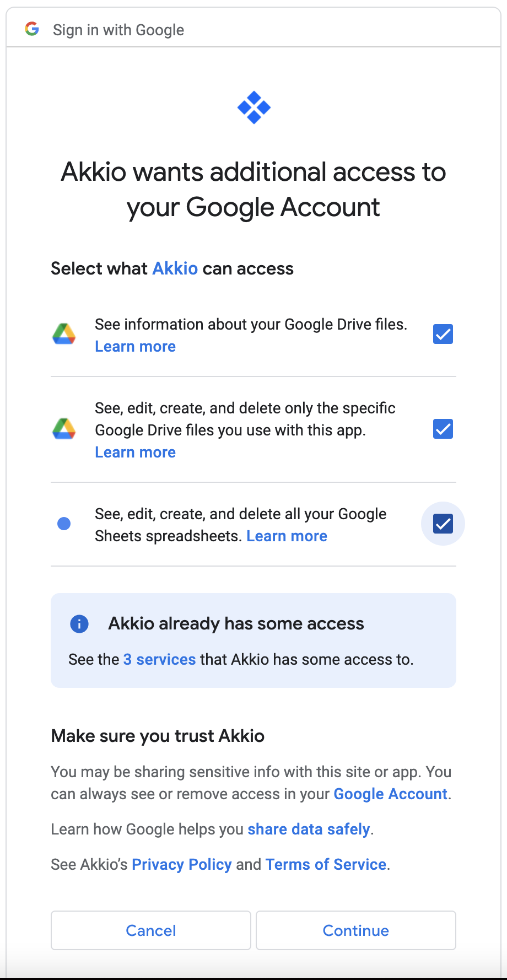Uncheck the specific Drive files access checkbox

click(x=443, y=429)
